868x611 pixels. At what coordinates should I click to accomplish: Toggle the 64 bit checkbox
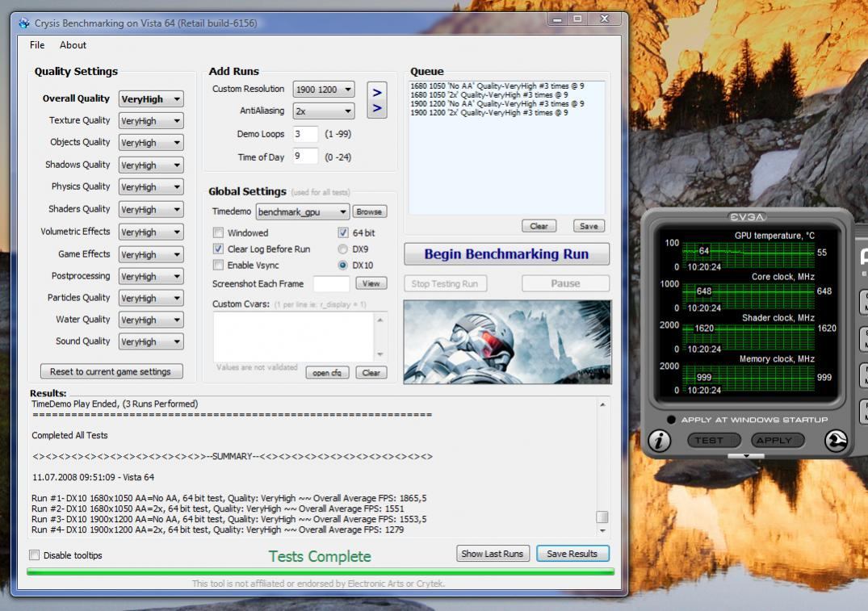[x=343, y=233]
